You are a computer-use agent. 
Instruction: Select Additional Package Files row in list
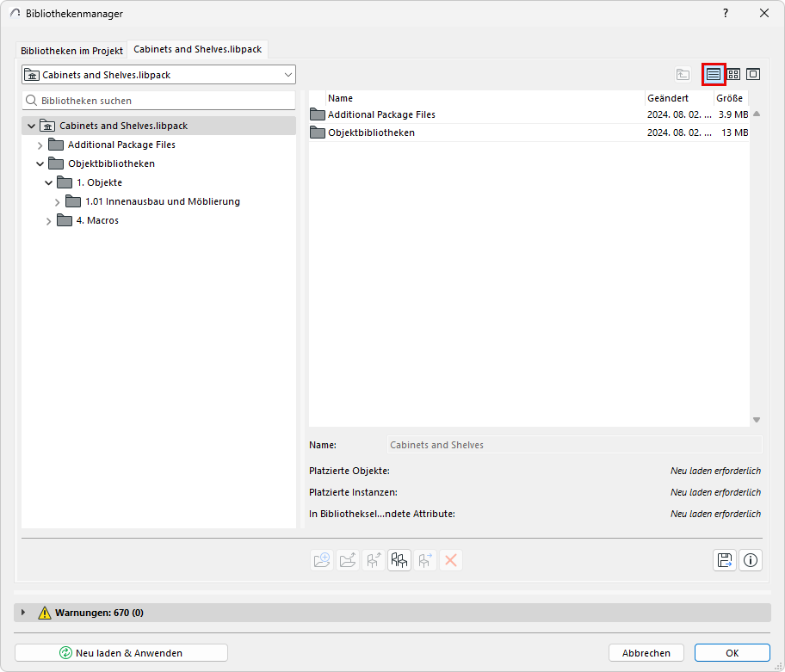528,114
